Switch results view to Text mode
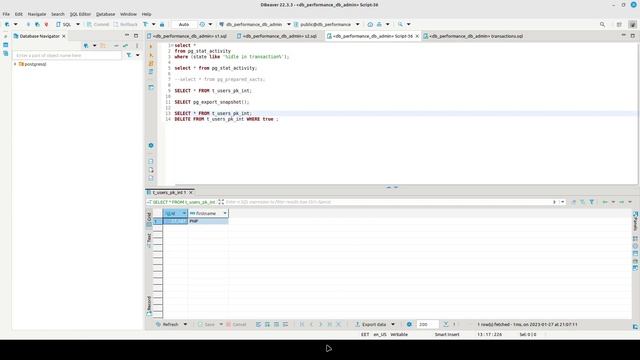This screenshot has height=360, width=640. (149, 239)
